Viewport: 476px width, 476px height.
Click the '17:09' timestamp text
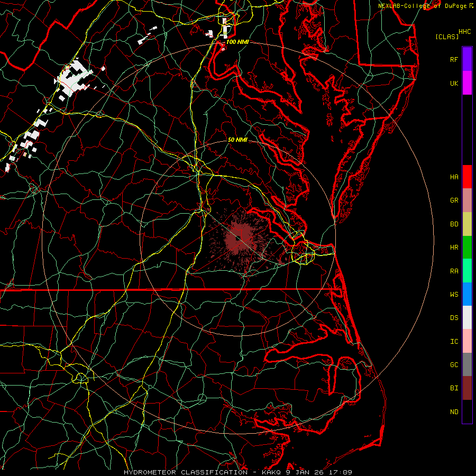341,472
